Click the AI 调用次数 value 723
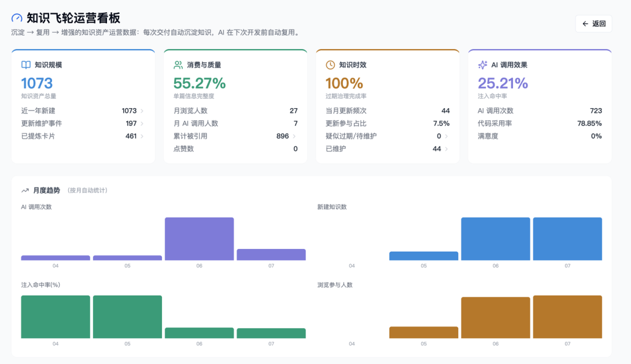 pos(595,110)
